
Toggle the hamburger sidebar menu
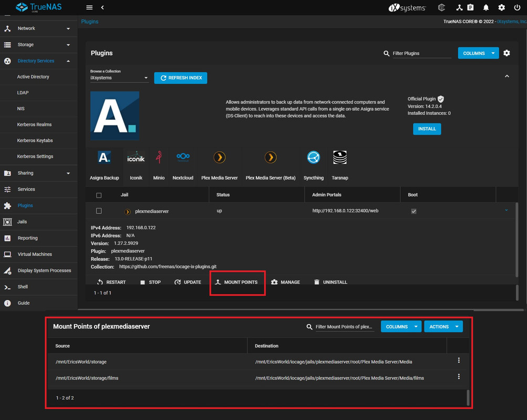click(89, 7)
